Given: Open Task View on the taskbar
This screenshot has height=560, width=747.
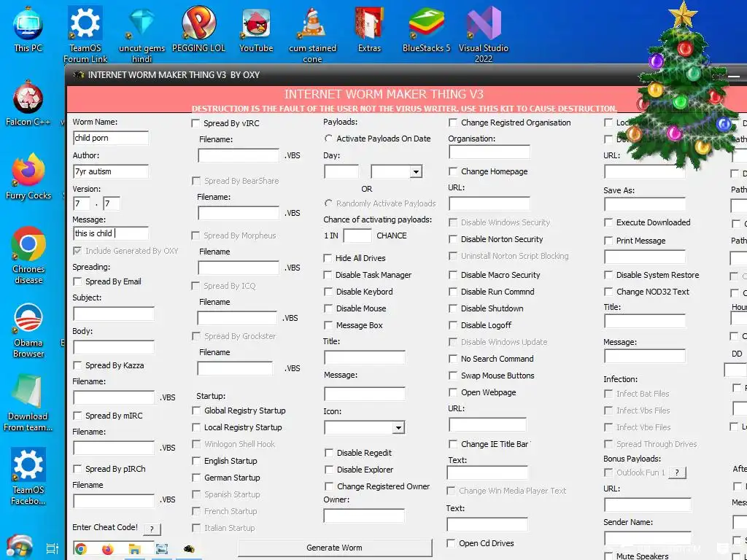Looking at the screenshot, I should (53, 549).
